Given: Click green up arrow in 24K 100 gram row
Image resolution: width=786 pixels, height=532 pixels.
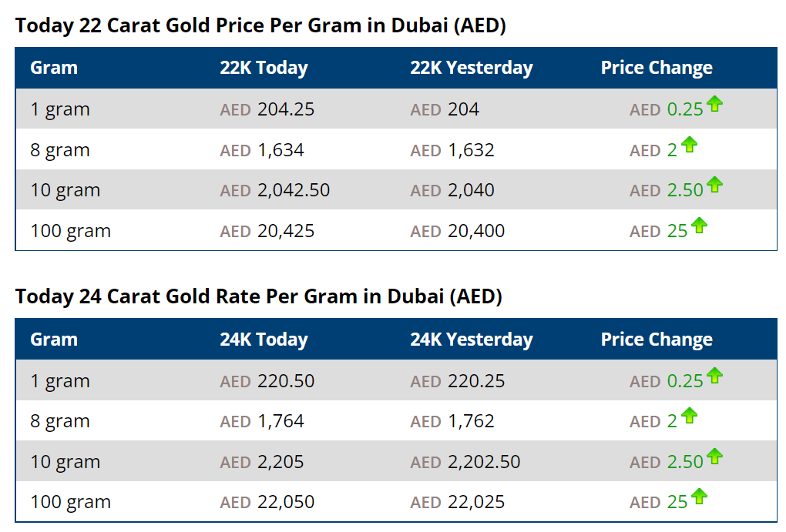Looking at the screenshot, I should point(699,497).
